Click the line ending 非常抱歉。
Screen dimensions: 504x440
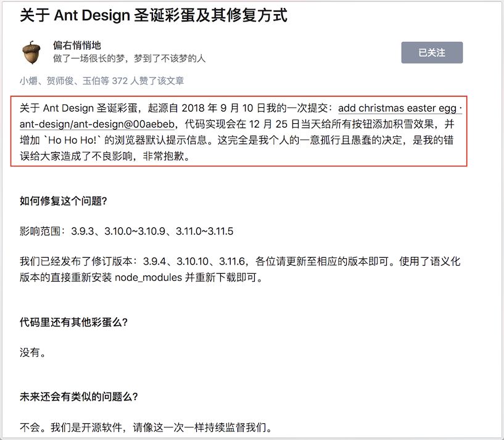[x=105, y=156]
